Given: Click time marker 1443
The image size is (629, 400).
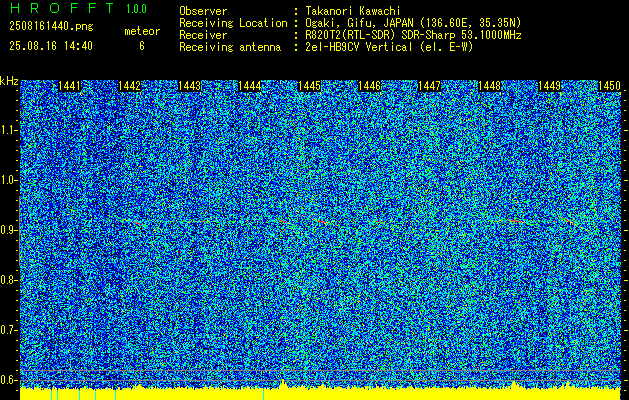Looking at the screenshot, I should 189,86.
